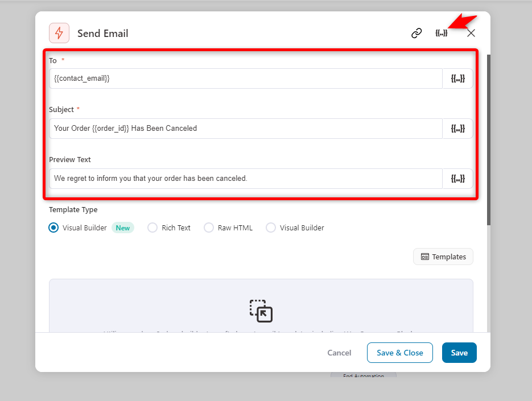Open merge tags from the header braces icon

point(442,33)
